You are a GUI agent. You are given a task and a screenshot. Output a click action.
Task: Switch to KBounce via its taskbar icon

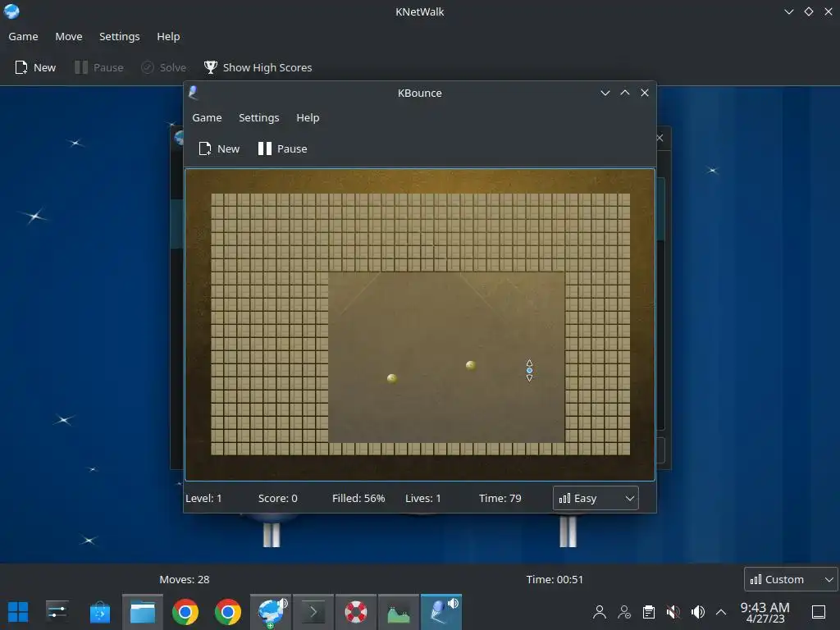[441, 612]
